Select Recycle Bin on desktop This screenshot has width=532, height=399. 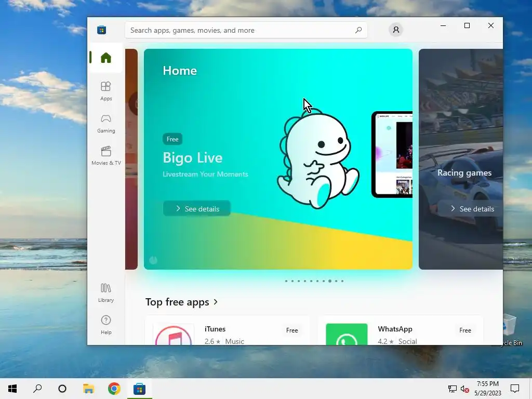(x=512, y=330)
